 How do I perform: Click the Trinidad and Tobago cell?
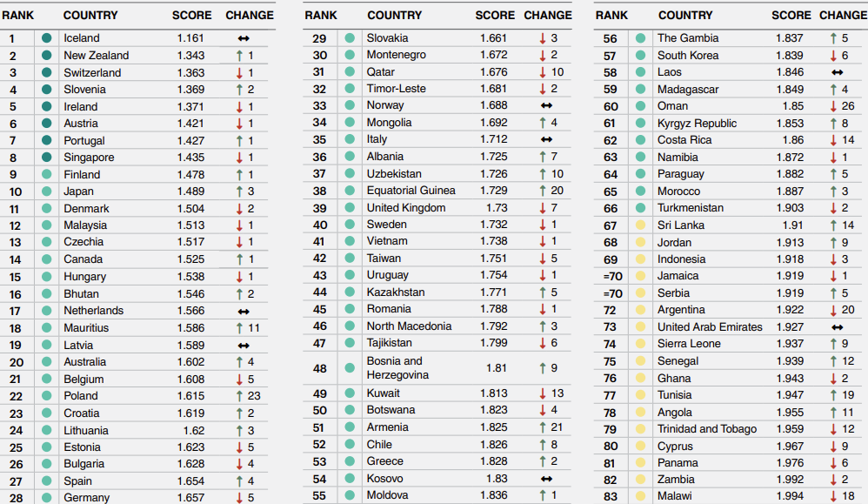(x=707, y=429)
